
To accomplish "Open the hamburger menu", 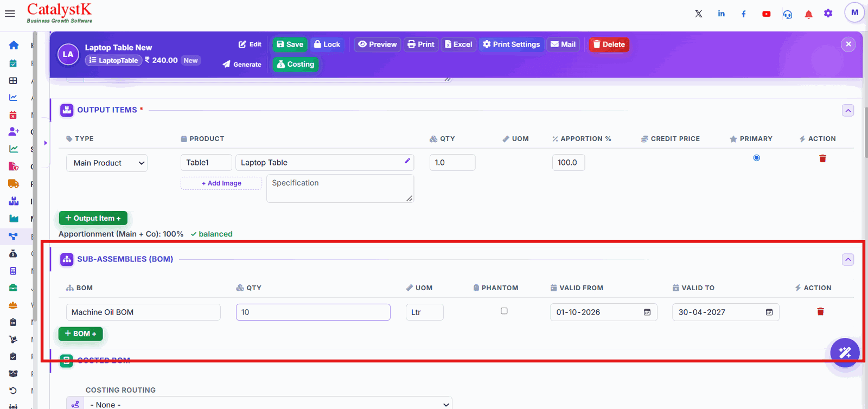I will pyautogui.click(x=10, y=14).
